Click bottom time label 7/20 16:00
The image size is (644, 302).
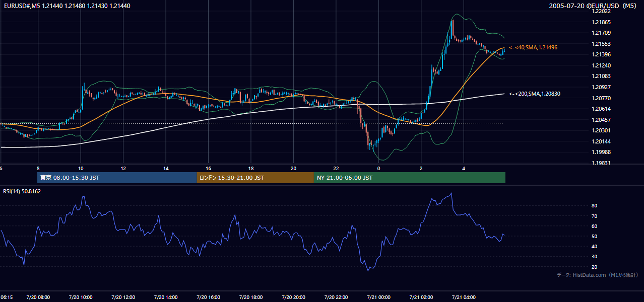click(x=208, y=297)
